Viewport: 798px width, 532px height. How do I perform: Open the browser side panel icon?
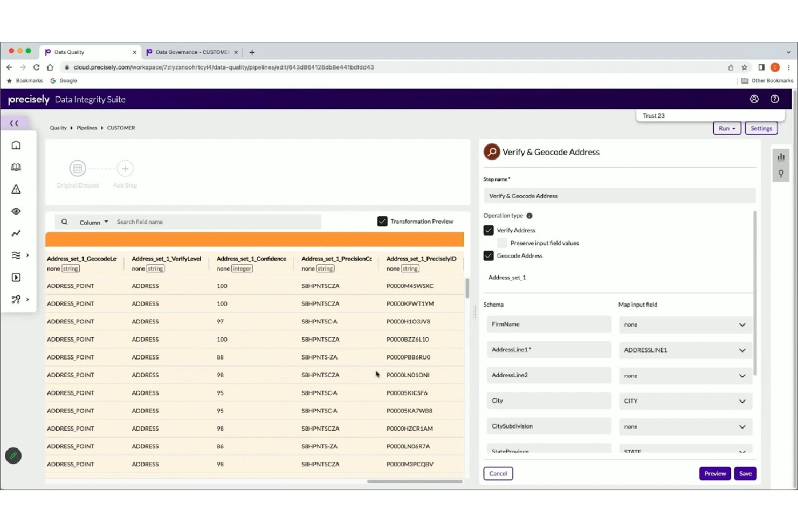click(x=761, y=67)
